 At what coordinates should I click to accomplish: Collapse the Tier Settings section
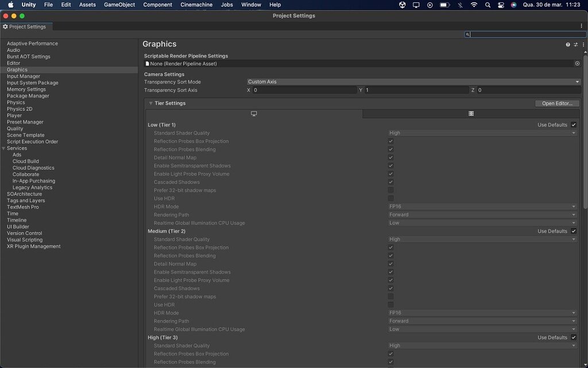(149, 103)
